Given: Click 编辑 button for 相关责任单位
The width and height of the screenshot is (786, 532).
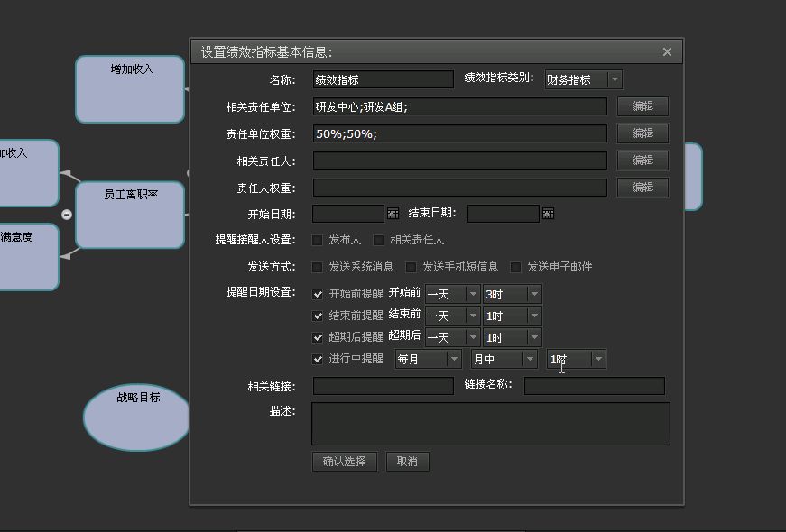Looking at the screenshot, I should (643, 106).
